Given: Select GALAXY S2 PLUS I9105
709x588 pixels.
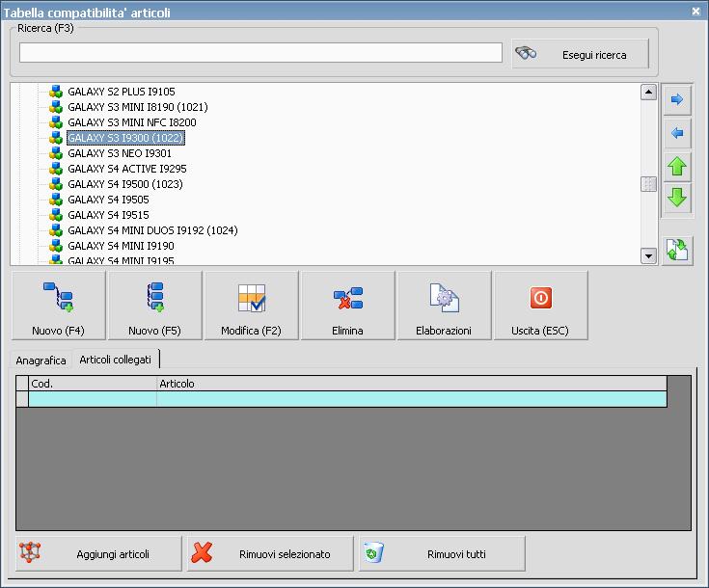Looking at the screenshot, I should click(x=122, y=92).
